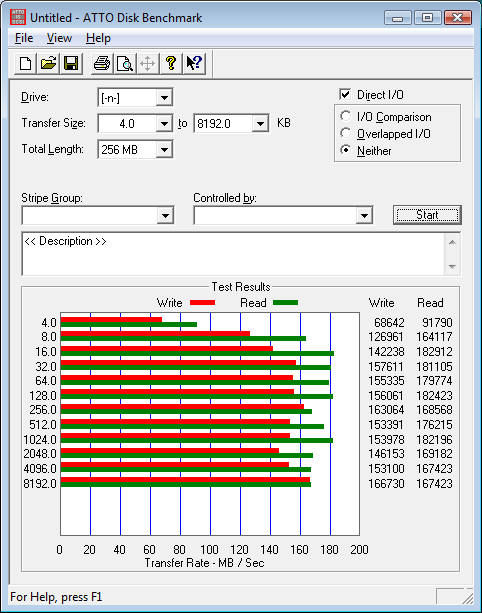Expand the Stripe Group dropdown
The image size is (482, 613).
click(x=165, y=215)
